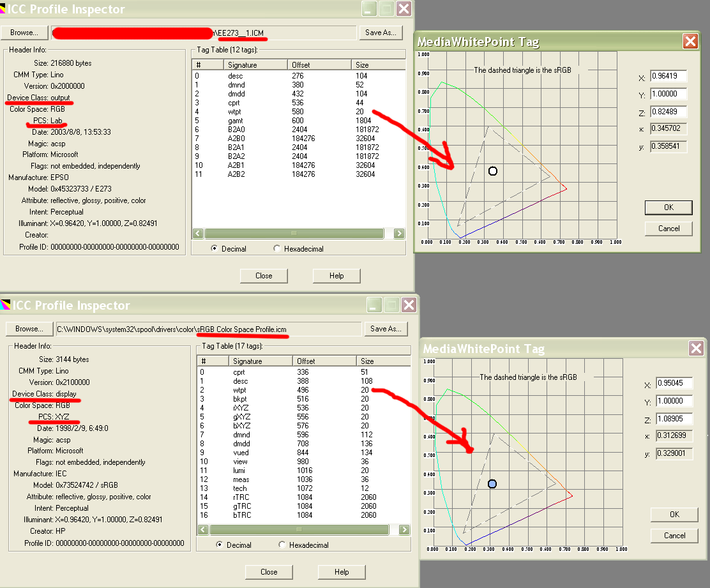
Task: Click the X field showing 0.95045
Action: tap(674, 383)
